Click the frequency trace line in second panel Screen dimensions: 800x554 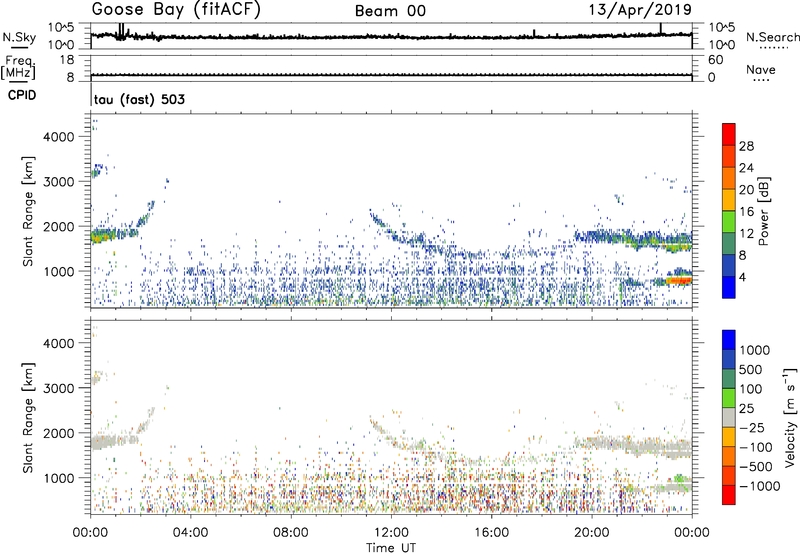(391, 75)
